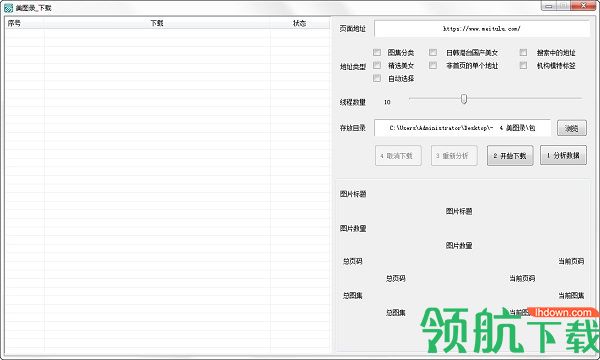Maximize the 美图录_下载 window
This screenshot has width=600, height=360.
563,5
